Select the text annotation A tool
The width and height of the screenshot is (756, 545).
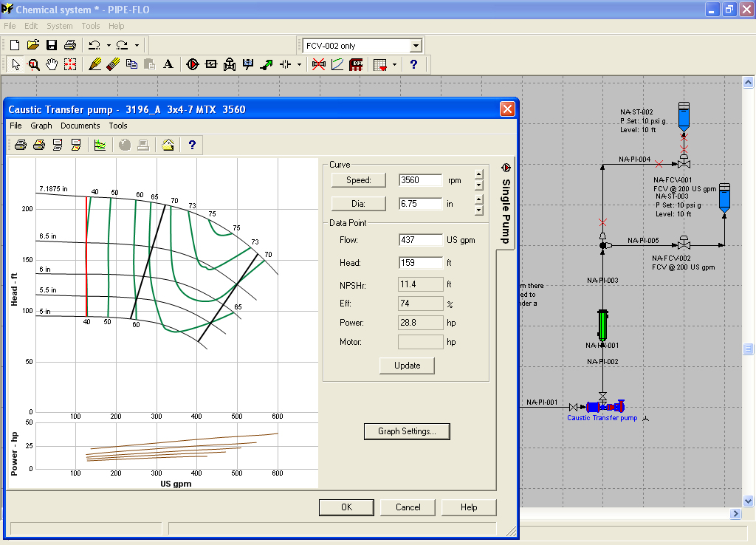tap(168, 64)
